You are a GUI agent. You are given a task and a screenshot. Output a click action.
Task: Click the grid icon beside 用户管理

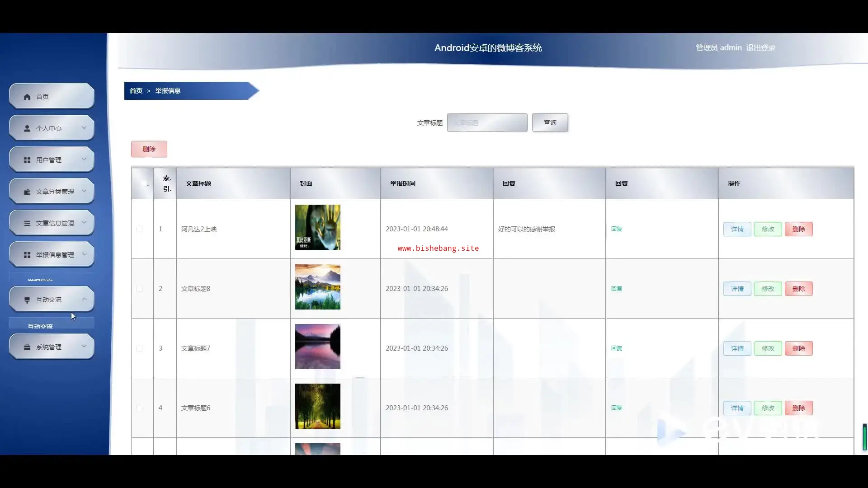point(27,160)
